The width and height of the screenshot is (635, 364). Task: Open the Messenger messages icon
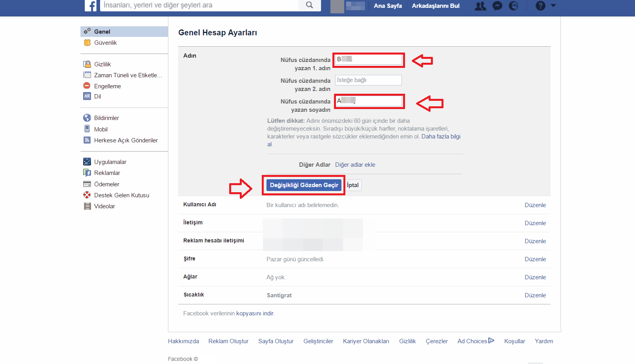pos(497,6)
